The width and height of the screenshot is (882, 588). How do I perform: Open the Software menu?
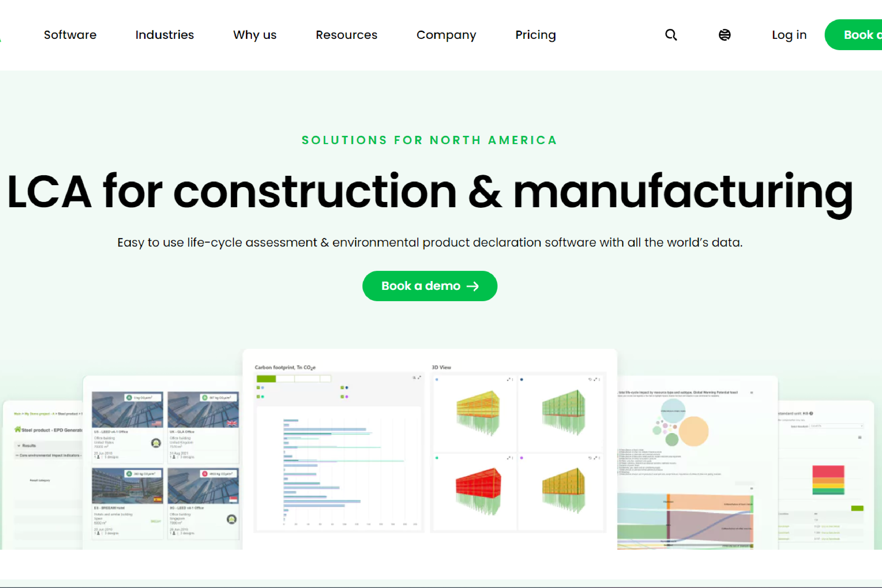click(x=70, y=35)
